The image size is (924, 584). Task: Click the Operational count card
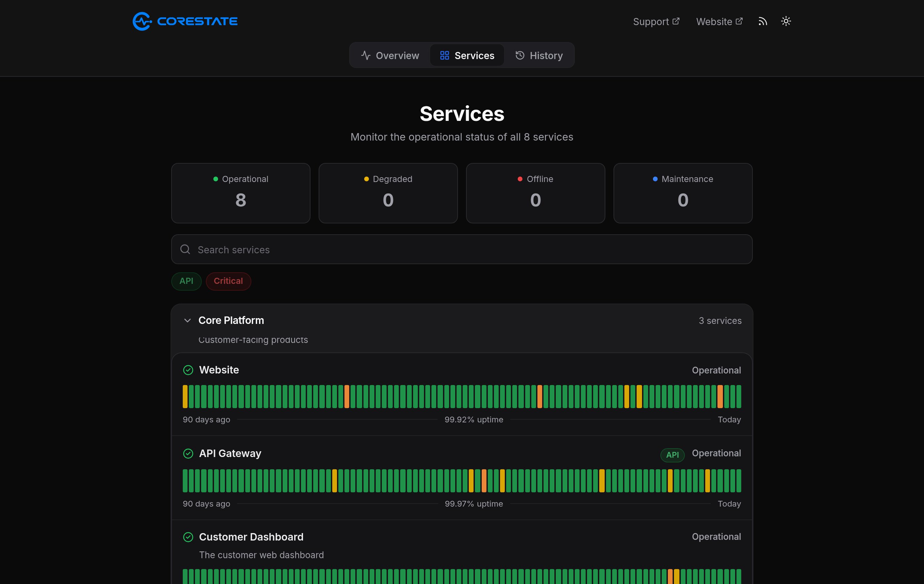pyautogui.click(x=241, y=193)
